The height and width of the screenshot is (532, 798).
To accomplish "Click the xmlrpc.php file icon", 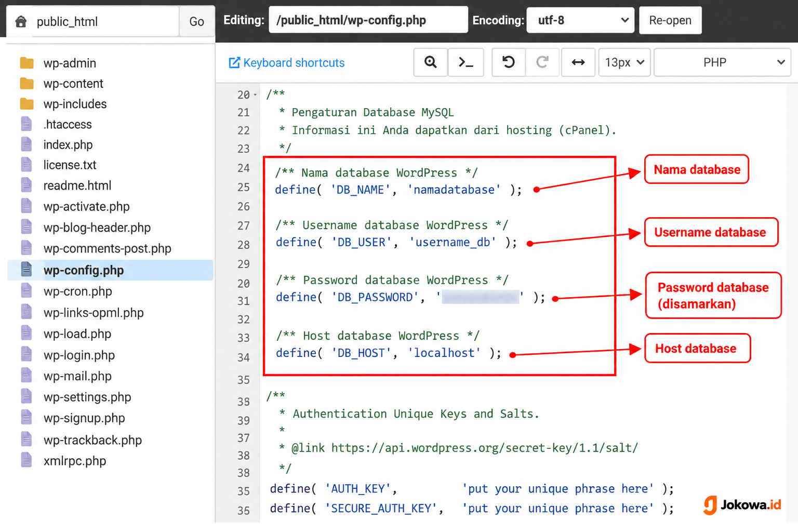I will [26, 461].
